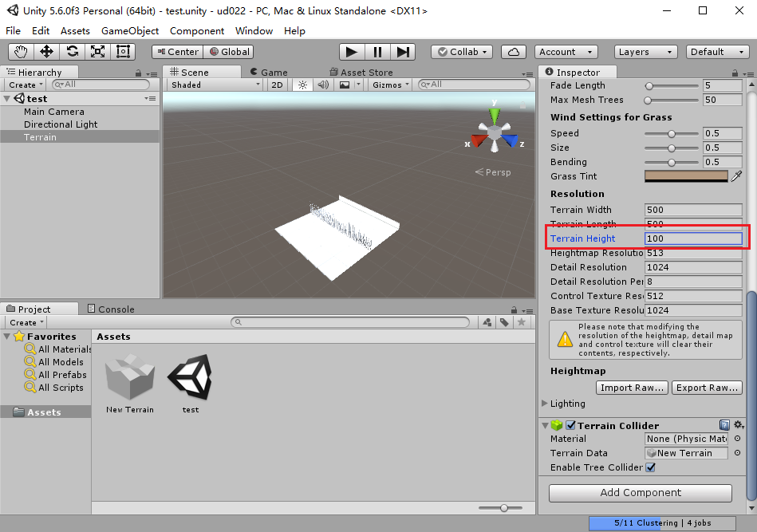The height and width of the screenshot is (532, 757).
Task: Select the Scale tool
Action: coord(97,52)
